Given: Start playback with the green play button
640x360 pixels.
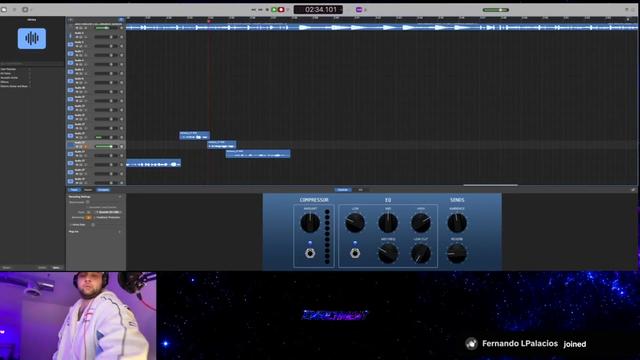Looking at the screenshot, I should [x=274, y=9].
